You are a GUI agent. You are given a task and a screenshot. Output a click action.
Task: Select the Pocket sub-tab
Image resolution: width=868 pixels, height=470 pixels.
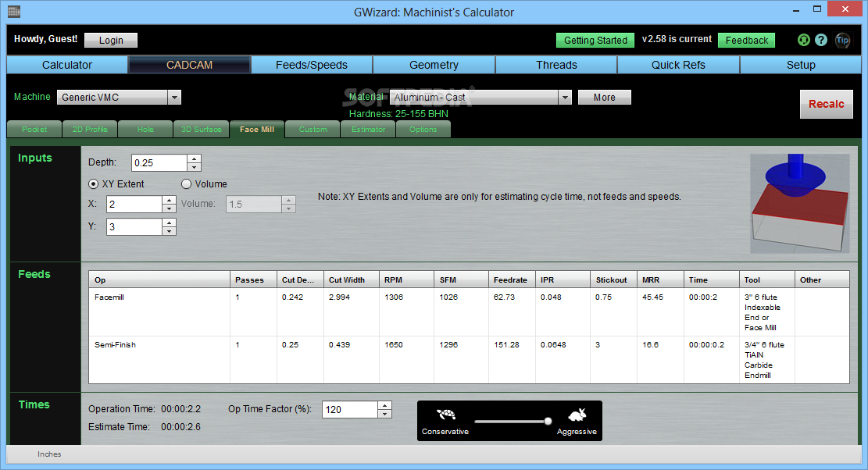tap(34, 130)
